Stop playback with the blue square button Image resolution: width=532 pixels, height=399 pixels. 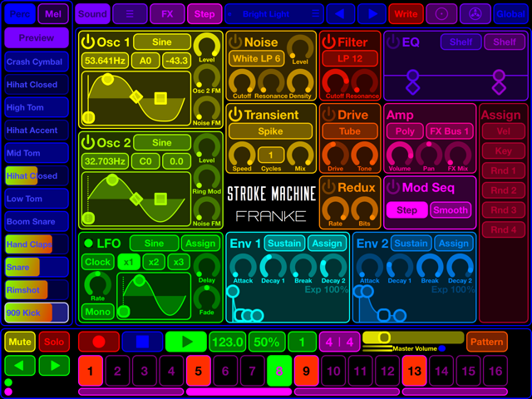point(142,342)
